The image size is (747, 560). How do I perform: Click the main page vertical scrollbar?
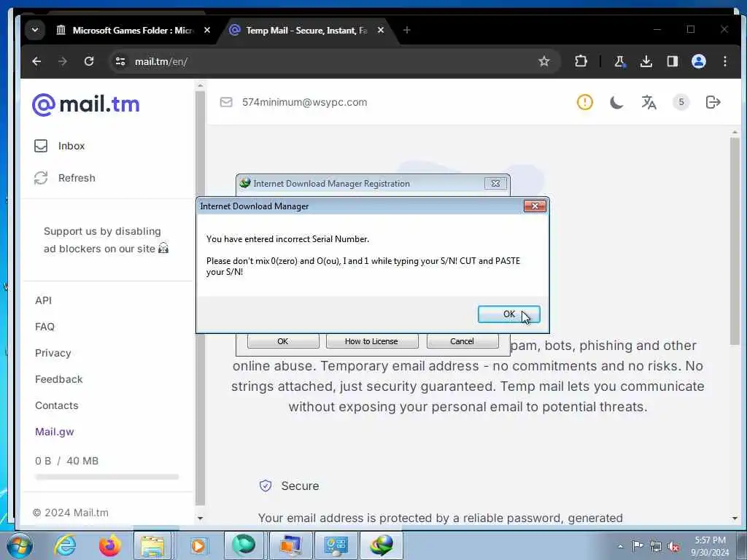[735, 241]
